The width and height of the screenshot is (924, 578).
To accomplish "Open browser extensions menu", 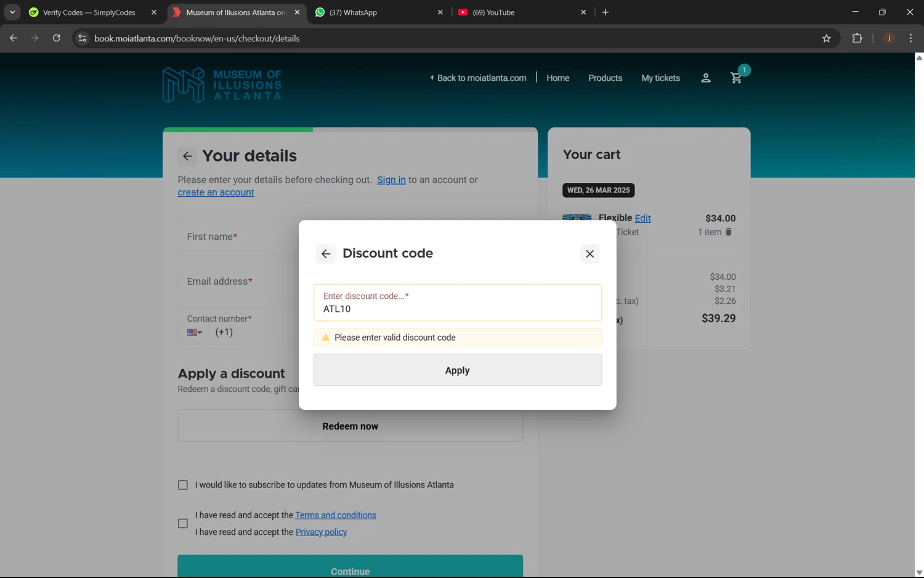I will [857, 38].
